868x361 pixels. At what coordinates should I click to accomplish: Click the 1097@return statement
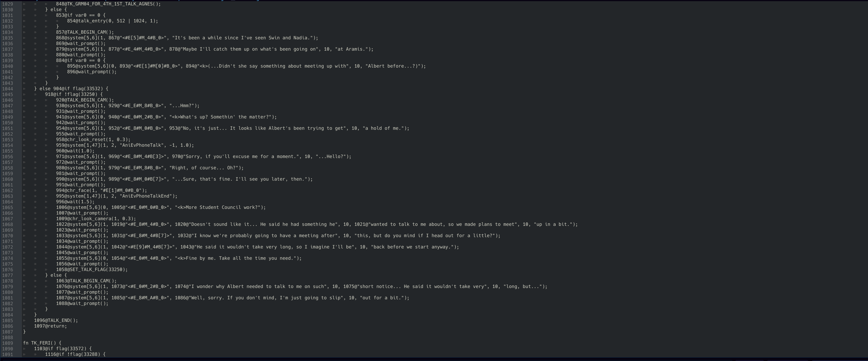(x=51, y=326)
